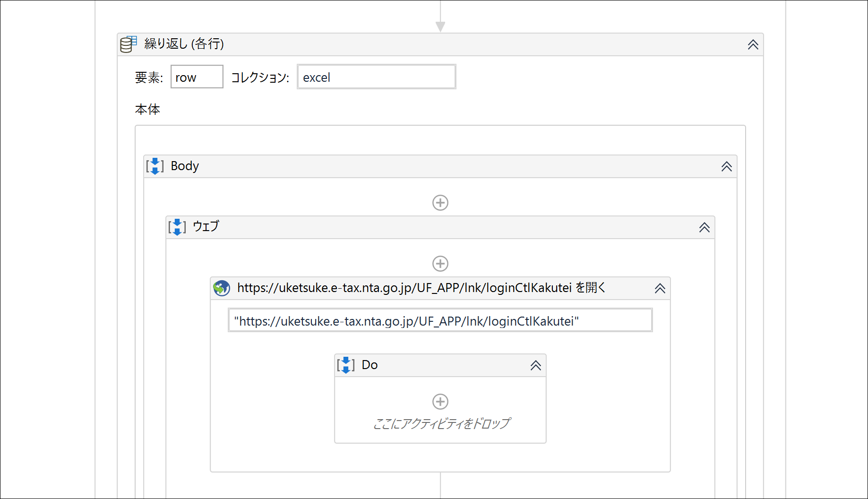Screen dimensions: 868x499
Task: Select the ウェブ title label
Action: pyautogui.click(x=206, y=226)
